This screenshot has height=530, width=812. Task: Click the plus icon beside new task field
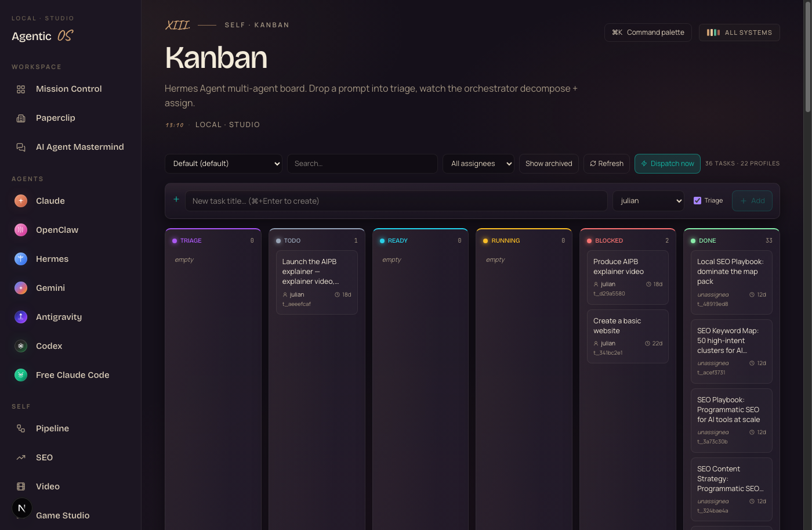(176, 199)
